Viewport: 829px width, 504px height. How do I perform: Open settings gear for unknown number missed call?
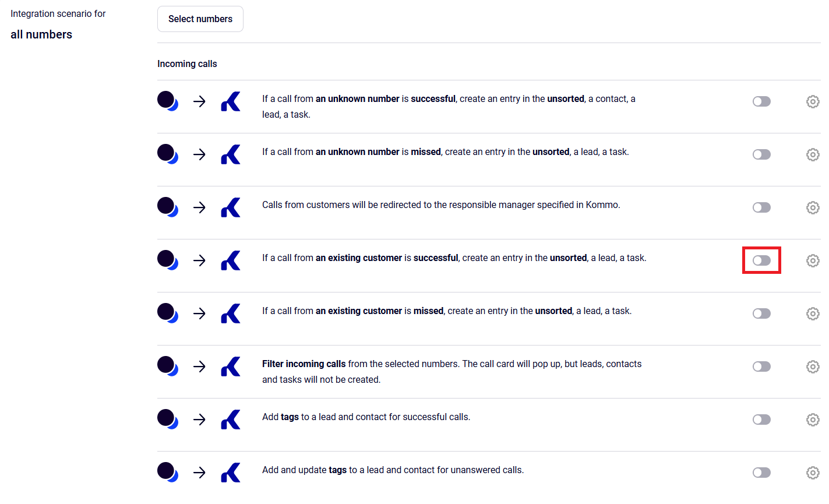coord(813,154)
